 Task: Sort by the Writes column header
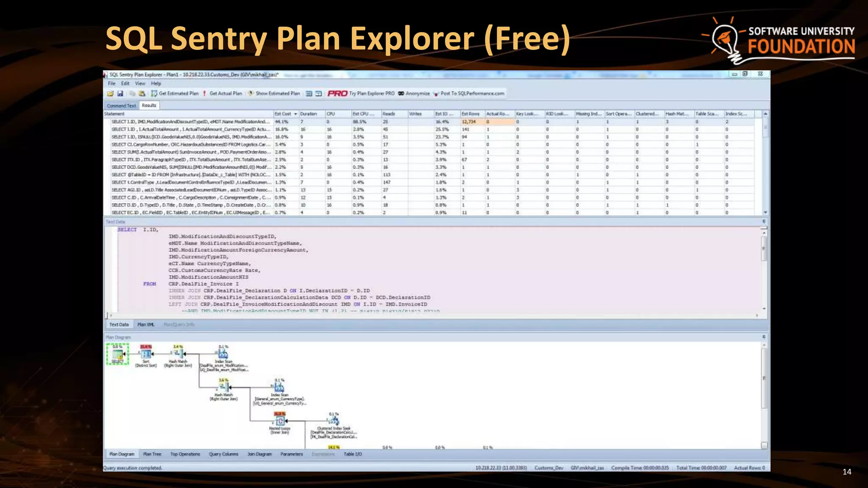coord(420,114)
